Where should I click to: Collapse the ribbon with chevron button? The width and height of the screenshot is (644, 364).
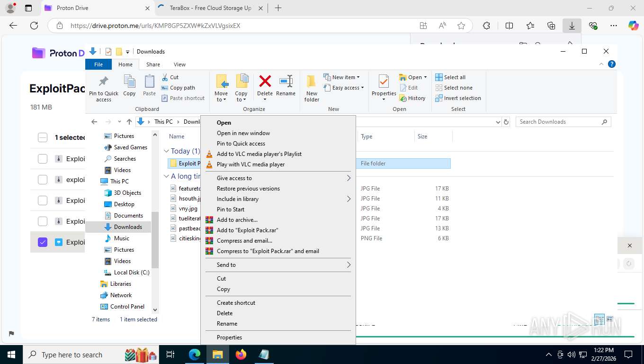pyautogui.click(x=601, y=64)
